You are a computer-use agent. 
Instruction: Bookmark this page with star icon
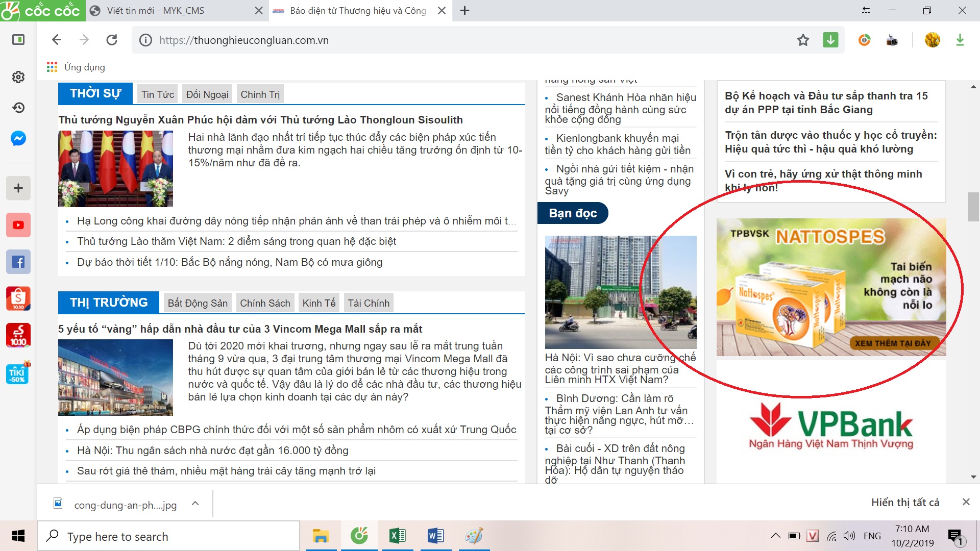pyautogui.click(x=803, y=40)
